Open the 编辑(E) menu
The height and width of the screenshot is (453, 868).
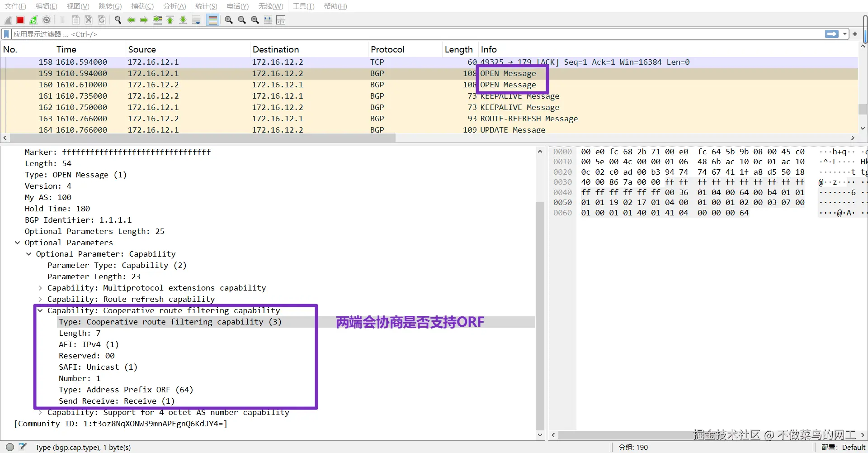46,6
